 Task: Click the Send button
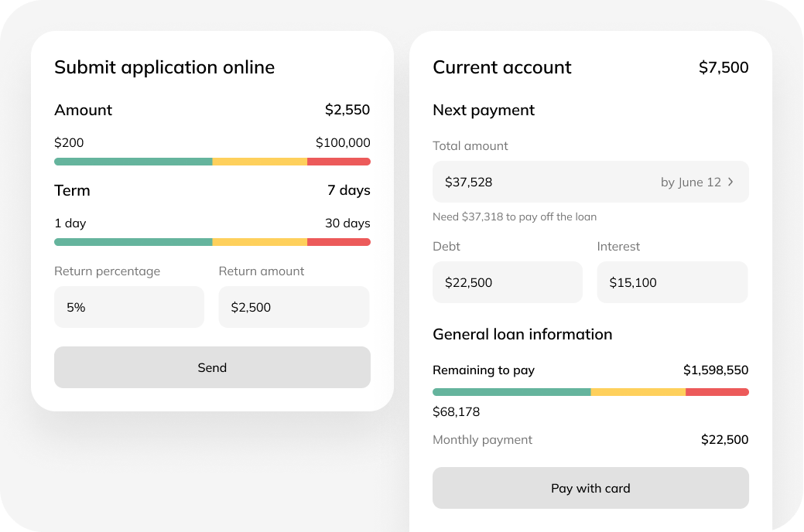click(x=212, y=367)
